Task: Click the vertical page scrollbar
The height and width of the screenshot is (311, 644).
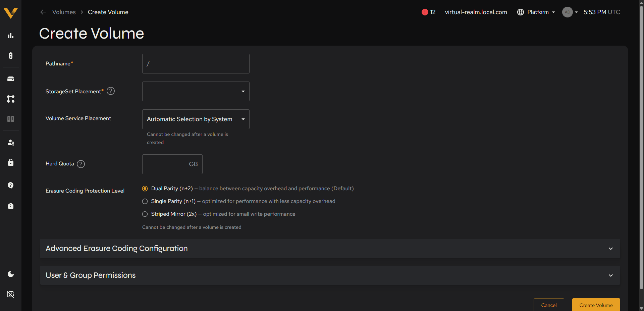Action: point(641,148)
